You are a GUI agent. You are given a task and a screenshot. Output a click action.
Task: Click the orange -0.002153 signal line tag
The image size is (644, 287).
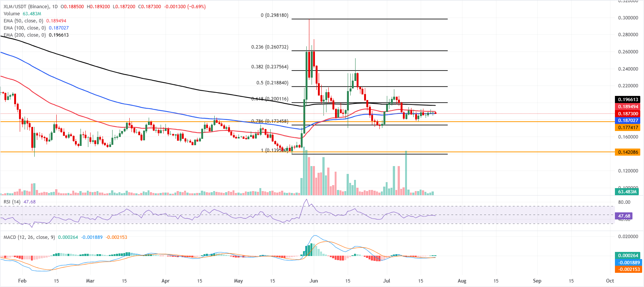pyautogui.click(x=628, y=269)
